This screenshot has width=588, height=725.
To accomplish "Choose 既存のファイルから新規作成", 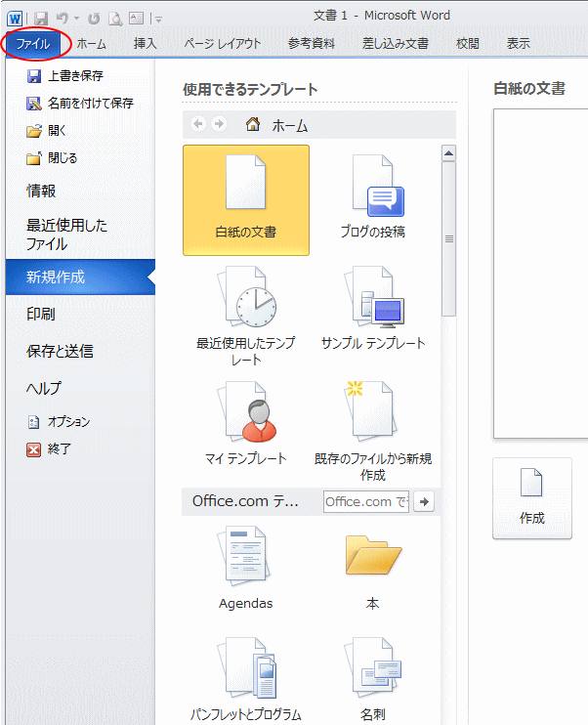I will tap(372, 430).
